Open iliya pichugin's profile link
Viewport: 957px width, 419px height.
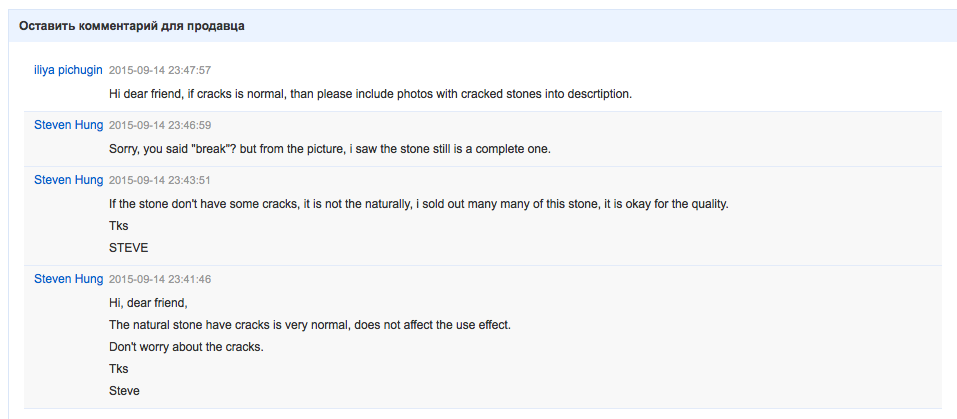point(68,69)
